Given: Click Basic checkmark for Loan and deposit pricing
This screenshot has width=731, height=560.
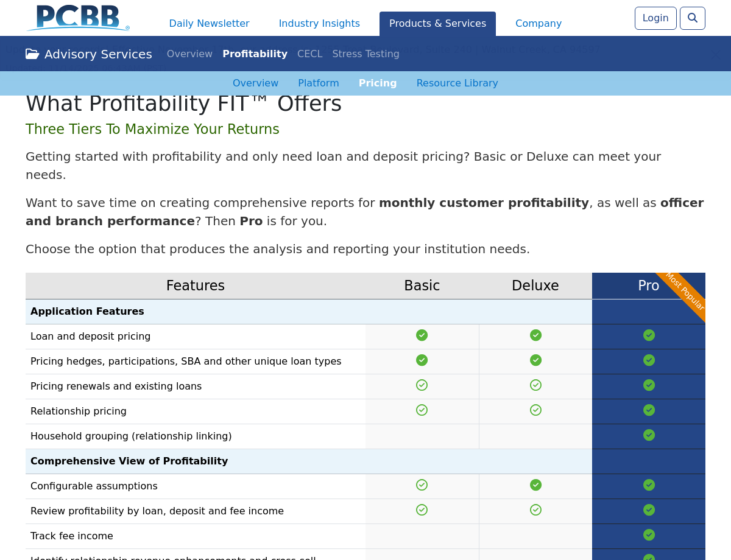Looking at the screenshot, I should click(x=422, y=335).
